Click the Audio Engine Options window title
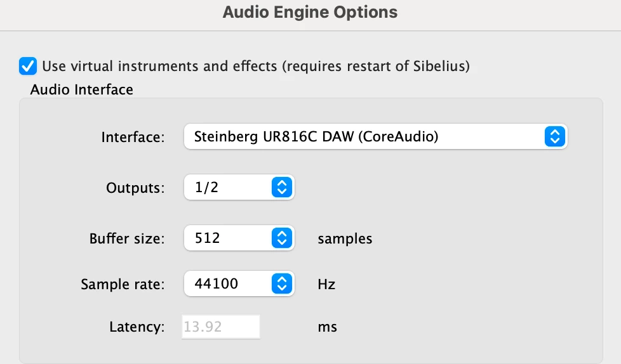Viewport: 621px width, 364px height. point(310,12)
